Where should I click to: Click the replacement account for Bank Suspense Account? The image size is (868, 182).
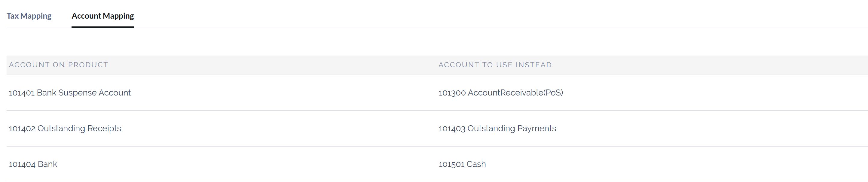point(501,93)
